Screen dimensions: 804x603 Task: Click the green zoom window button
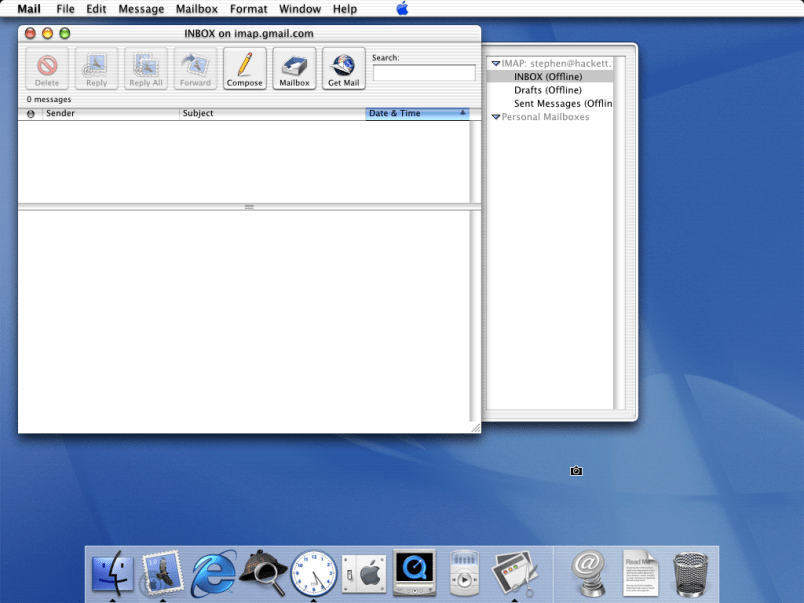(x=65, y=33)
